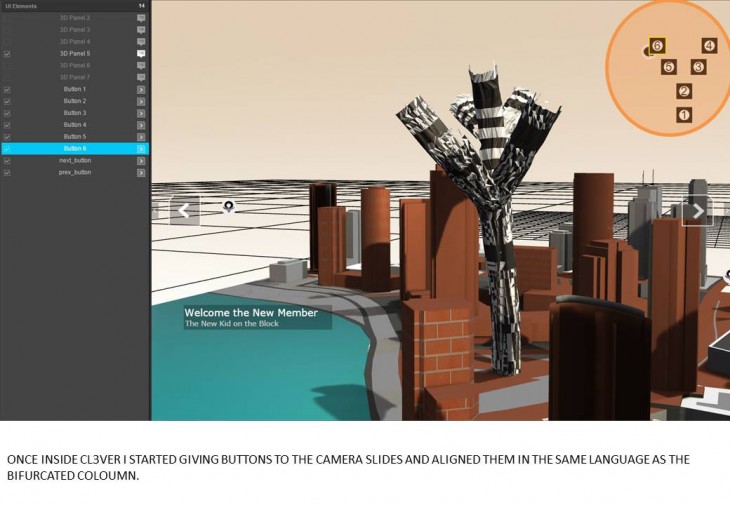Image resolution: width=730 pixels, height=505 pixels.
Task: Click the Welcome the New Member caption
Action: point(251,313)
